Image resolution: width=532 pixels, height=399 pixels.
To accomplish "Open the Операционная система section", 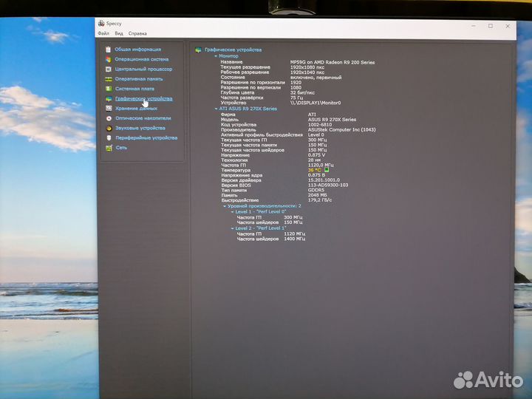I will [141, 59].
